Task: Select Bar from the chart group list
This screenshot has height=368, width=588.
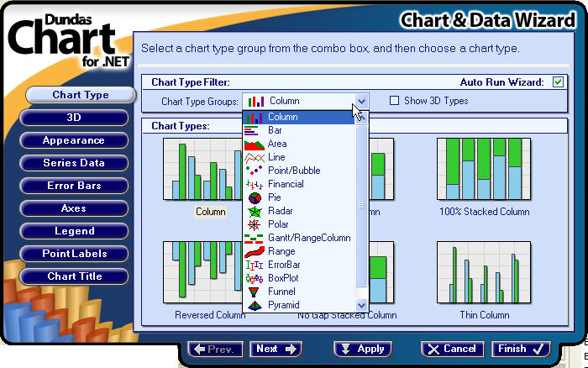Action: coord(299,130)
